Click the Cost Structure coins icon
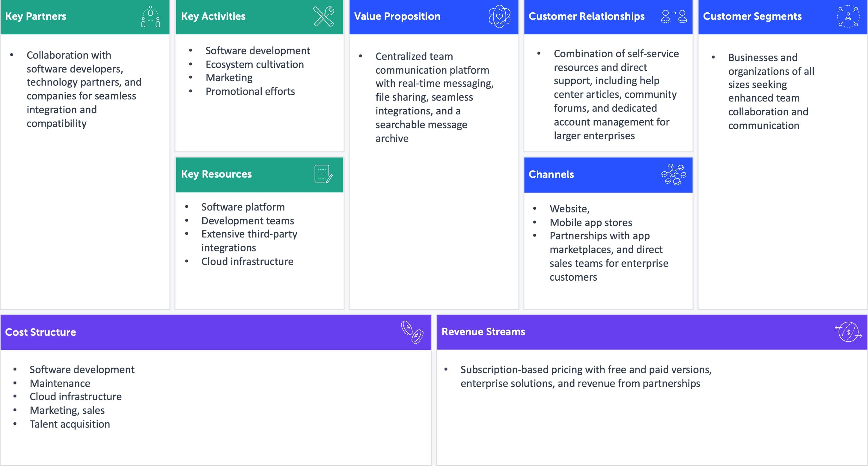Screen dimensions: 868x466 pyautogui.click(x=412, y=332)
